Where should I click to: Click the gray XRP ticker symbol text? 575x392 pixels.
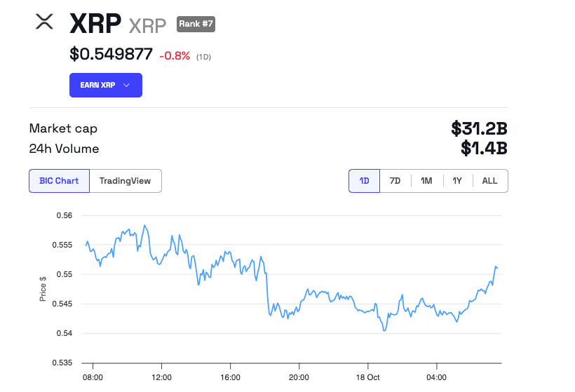[147, 26]
